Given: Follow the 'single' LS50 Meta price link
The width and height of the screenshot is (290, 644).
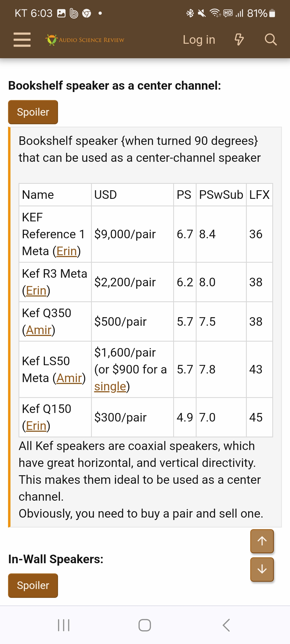Looking at the screenshot, I should click(110, 387).
